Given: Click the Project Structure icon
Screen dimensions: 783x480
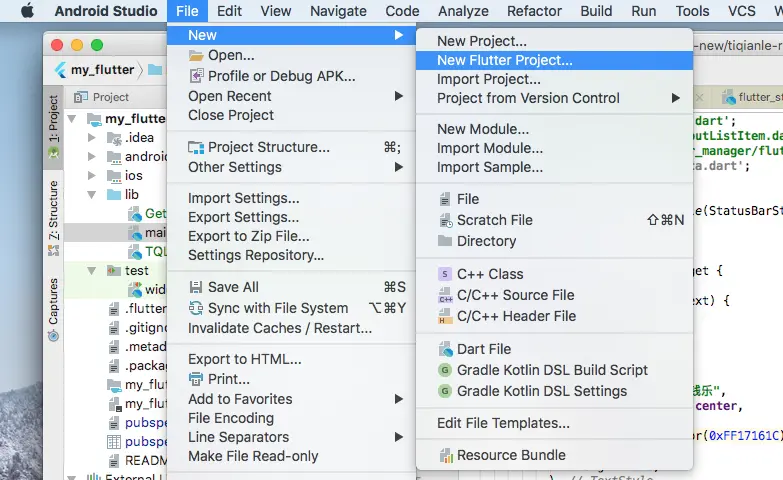Looking at the screenshot, I should (x=197, y=147).
